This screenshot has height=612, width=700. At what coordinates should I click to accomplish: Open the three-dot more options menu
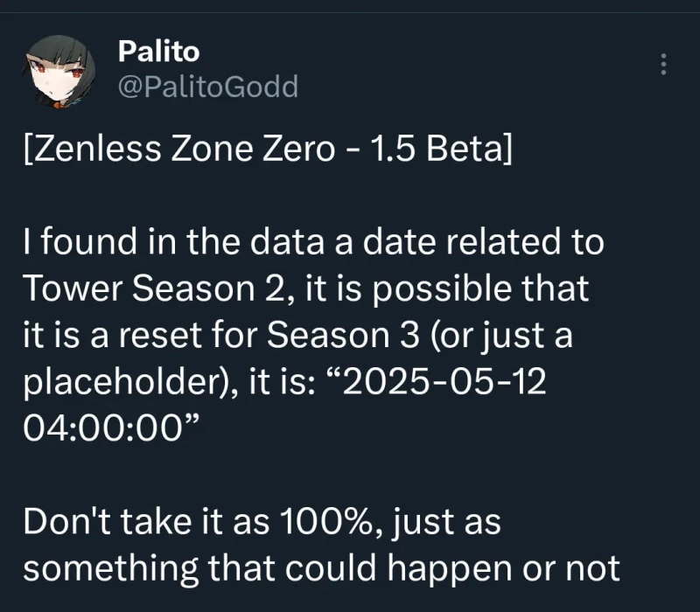tap(663, 65)
